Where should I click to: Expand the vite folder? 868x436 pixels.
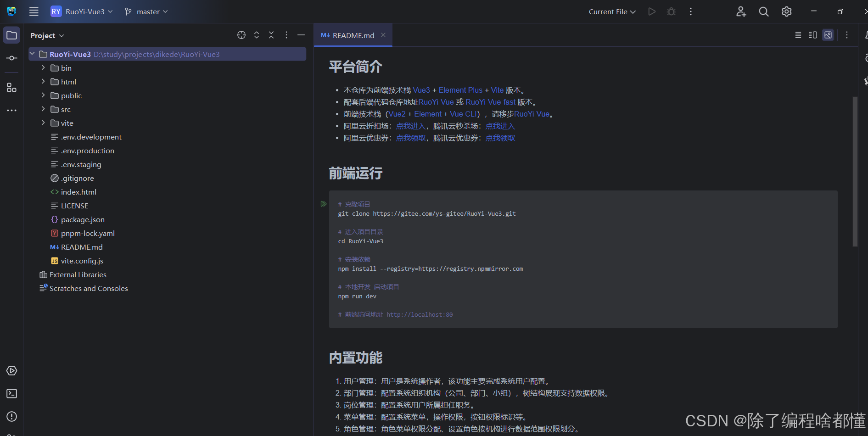tap(43, 123)
